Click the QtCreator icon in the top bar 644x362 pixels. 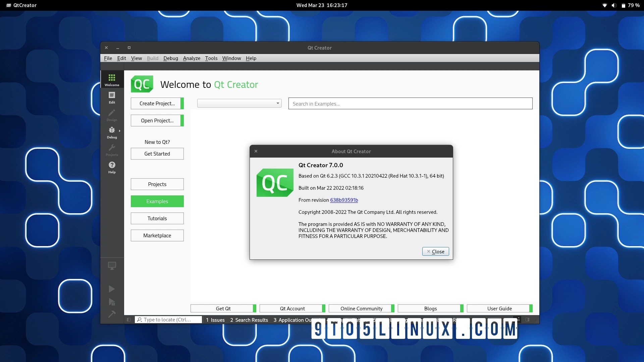coord(8,5)
